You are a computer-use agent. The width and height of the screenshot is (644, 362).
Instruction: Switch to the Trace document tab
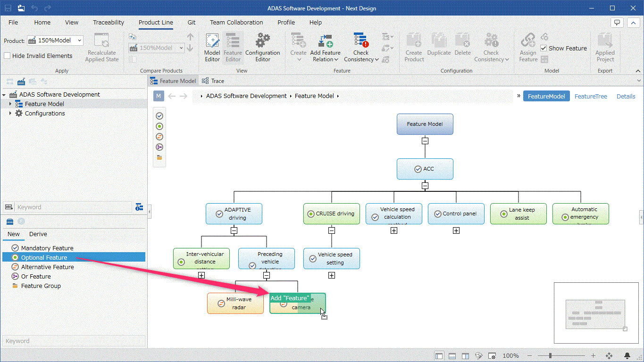tap(213, 81)
